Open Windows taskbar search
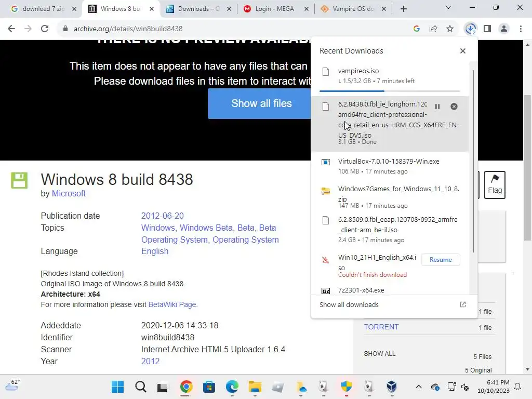Image resolution: width=532 pixels, height=399 pixels. point(140,387)
